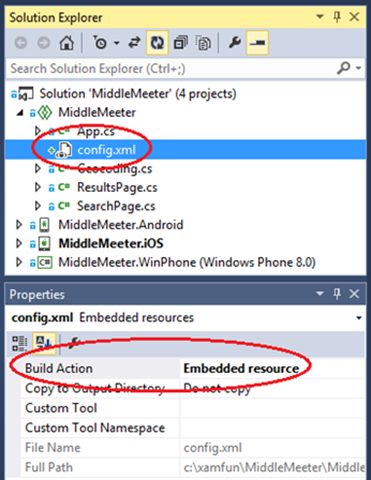Select the config.xml file in tree

(106, 150)
